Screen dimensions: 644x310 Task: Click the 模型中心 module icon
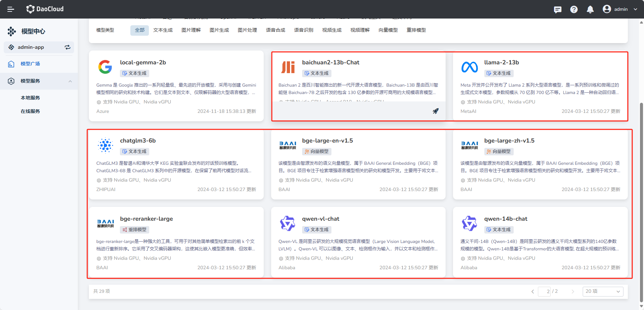click(12, 31)
